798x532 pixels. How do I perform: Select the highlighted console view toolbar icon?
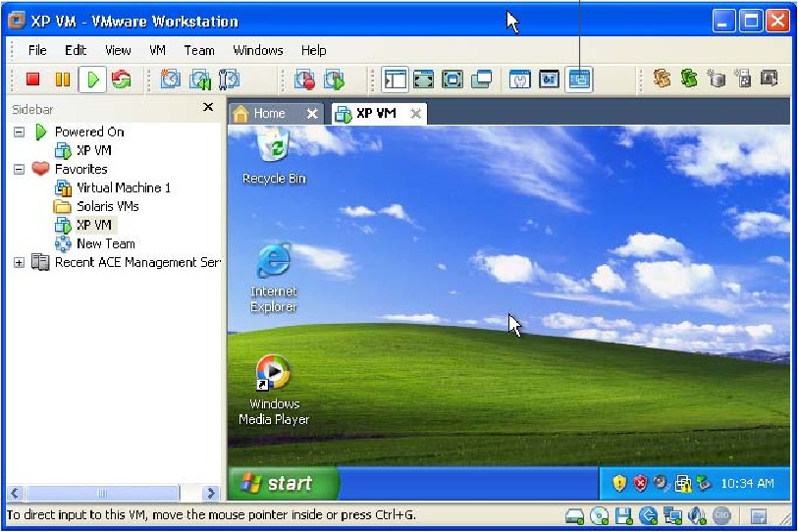579,80
